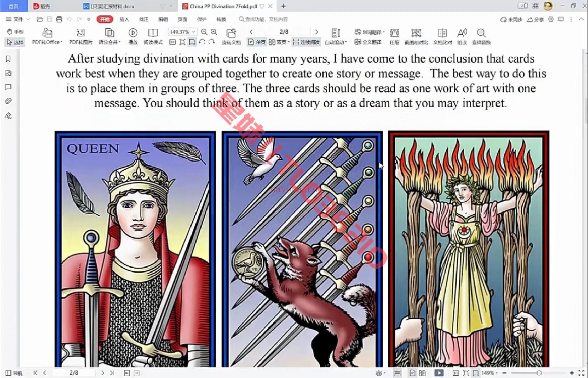Expand the quick access toolbar customize arrow
This screenshot has height=378, width=588.
pos(89,19)
